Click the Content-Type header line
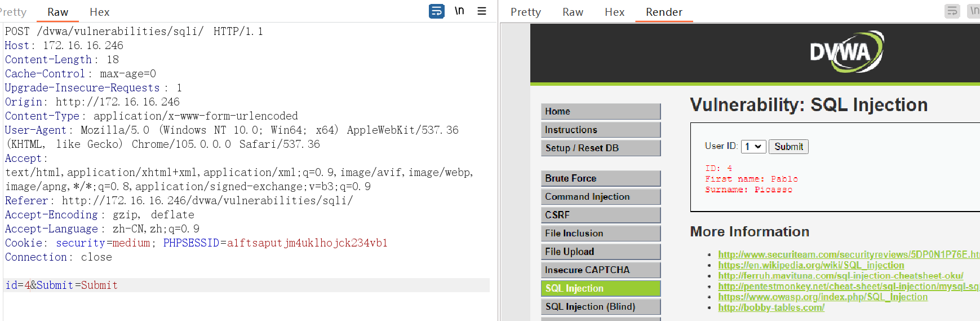Viewport: 980px width, 321px height. click(x=151, y=116)
